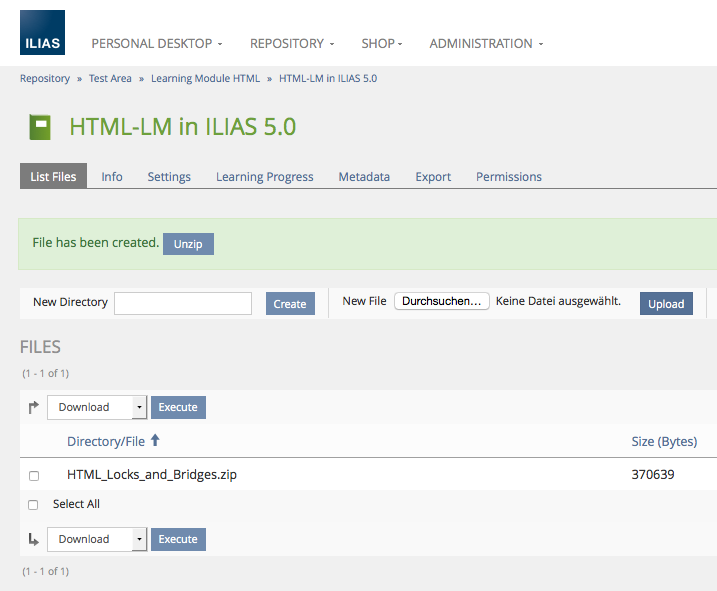Click the Create directory button
The width and height of the screenshot is (717, 591).
(x=290, y=304)
